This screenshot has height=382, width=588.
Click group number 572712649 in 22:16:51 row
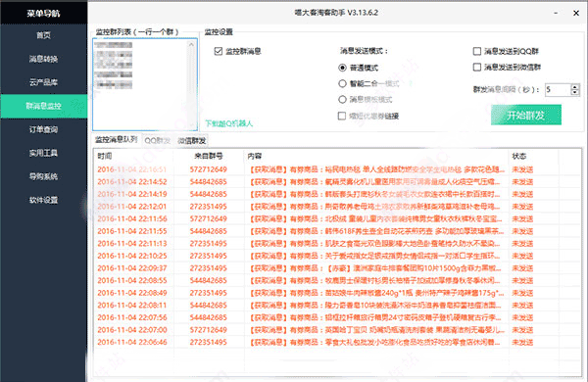209,169
